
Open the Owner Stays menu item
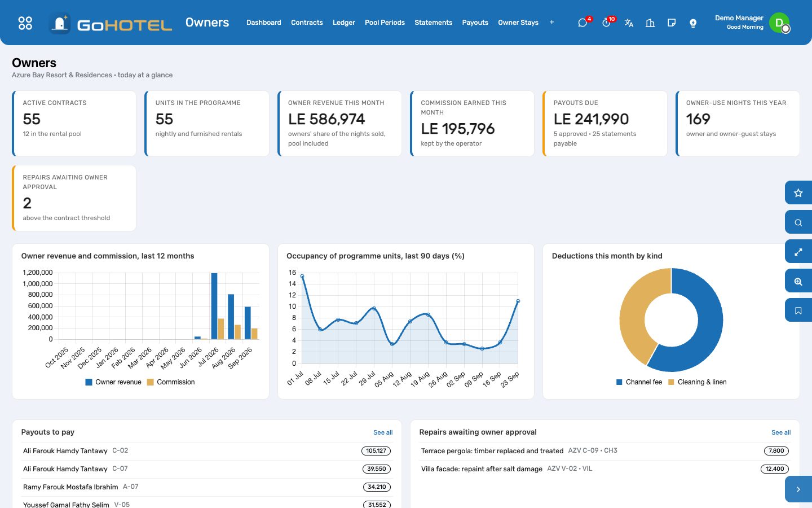pyautogui.click(x=518, y=23)
